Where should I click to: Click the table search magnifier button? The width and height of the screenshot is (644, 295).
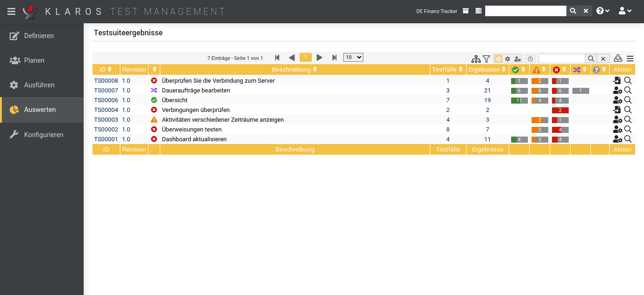[x=591, y=59]
